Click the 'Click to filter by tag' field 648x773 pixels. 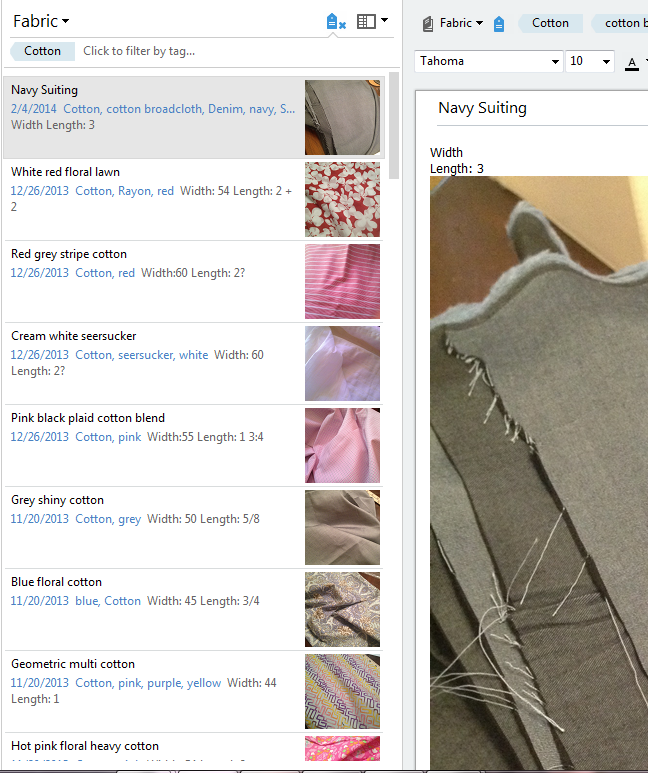tap(139, 51)
